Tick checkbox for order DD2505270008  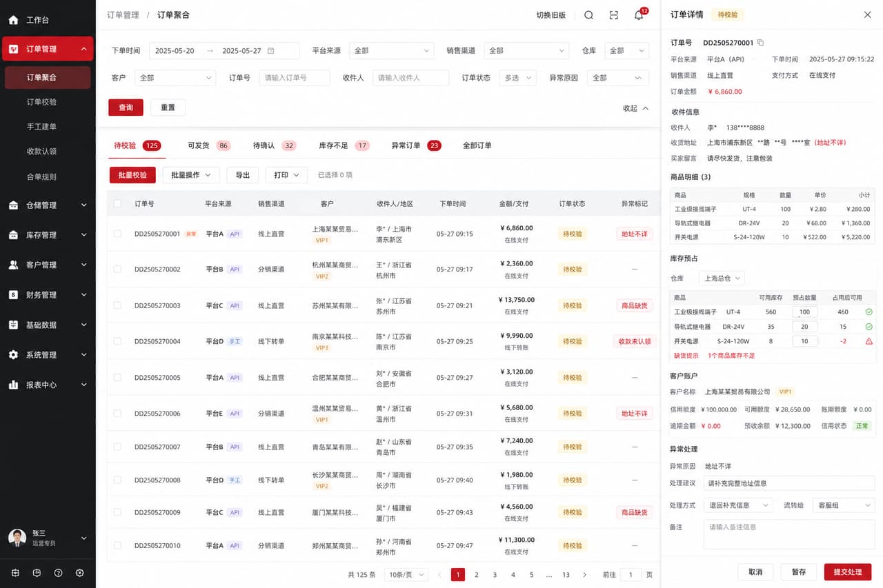[117, 480]
